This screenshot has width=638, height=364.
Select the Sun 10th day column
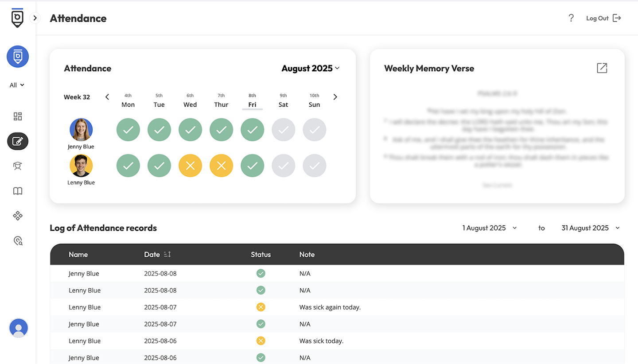(314, 101)
